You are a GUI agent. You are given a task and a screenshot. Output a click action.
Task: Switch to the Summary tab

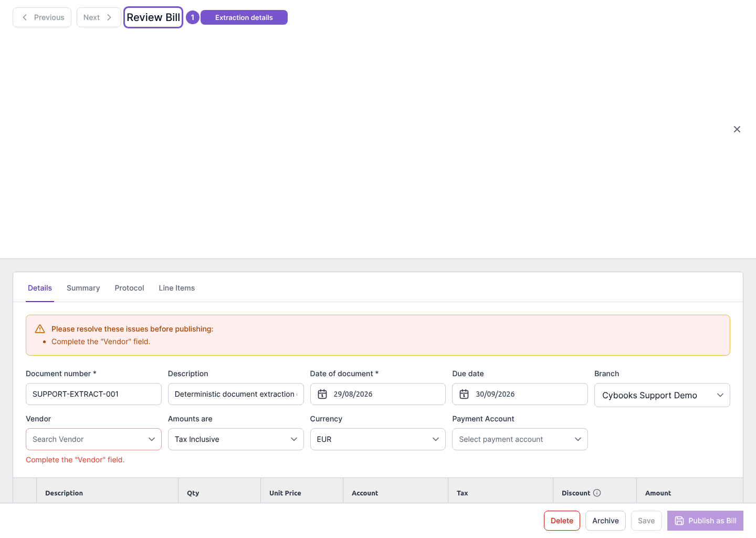click(x=83, y=288)
